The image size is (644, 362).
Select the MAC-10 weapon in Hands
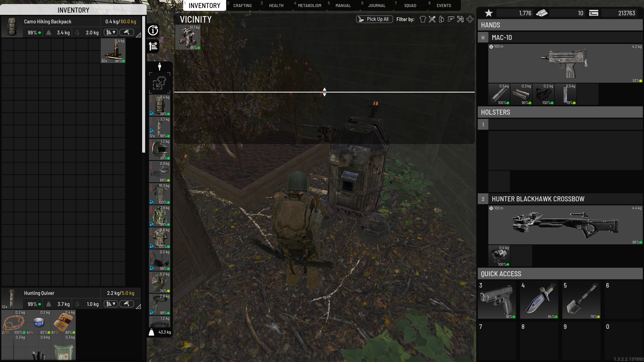click(565, 63)
